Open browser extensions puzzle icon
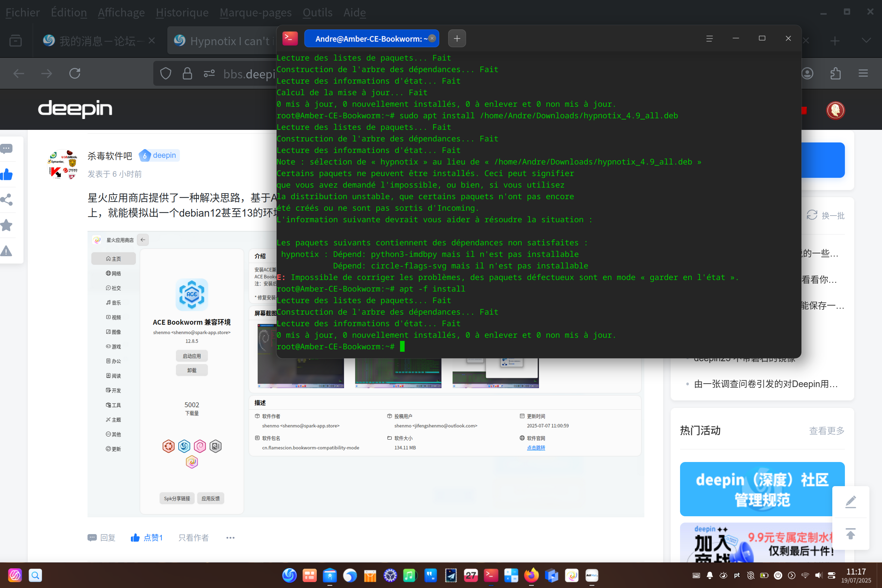 (835, 73)
